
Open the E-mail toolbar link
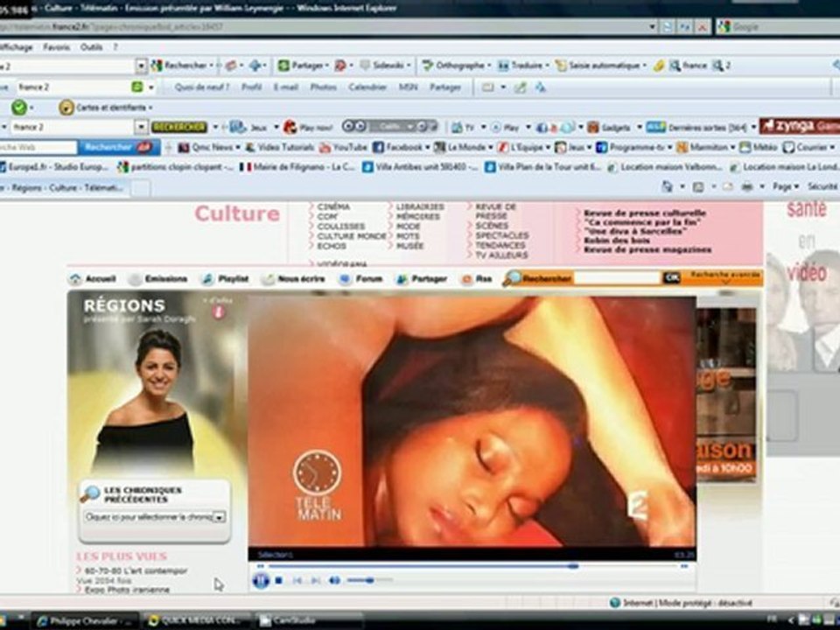click(285, 87)
